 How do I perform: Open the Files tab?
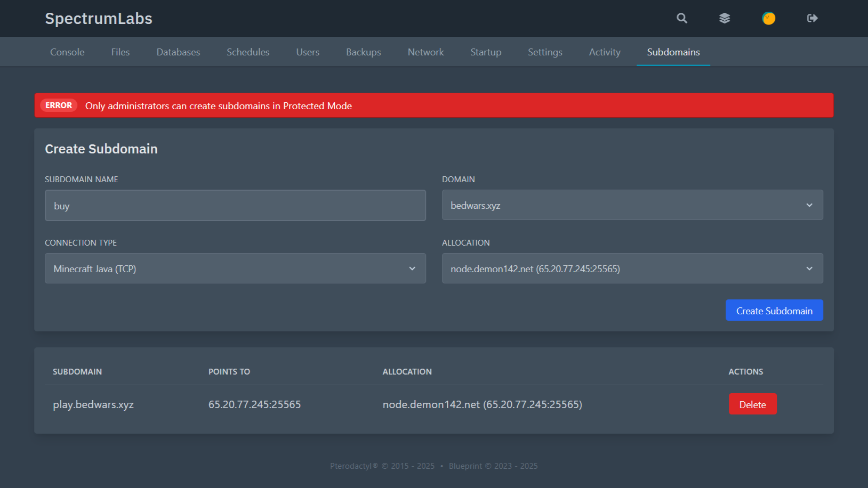120,52
